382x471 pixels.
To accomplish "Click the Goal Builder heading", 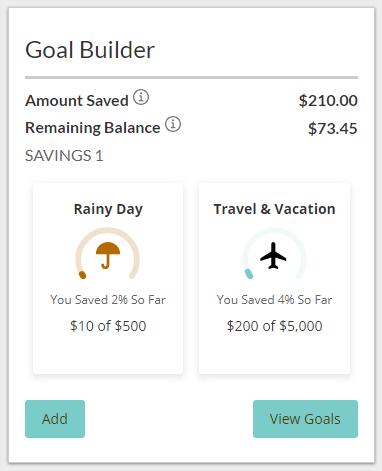I will (x=90, y=50).
